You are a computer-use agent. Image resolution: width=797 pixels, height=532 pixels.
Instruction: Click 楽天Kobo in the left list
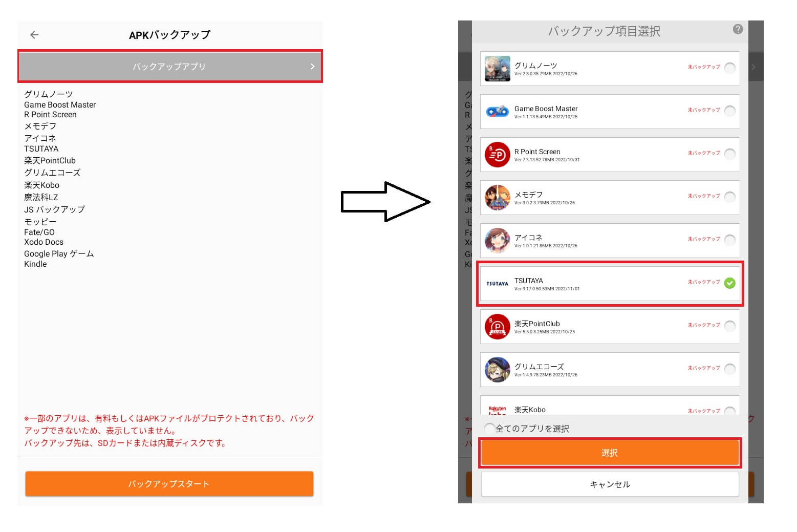point(41,185)
